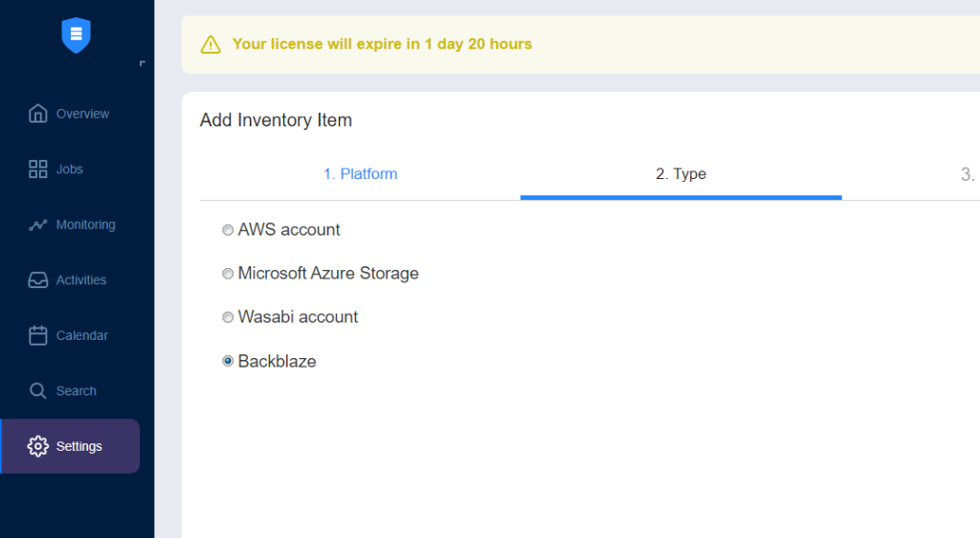The width and height of the screenshot is (980, 538).
Task: Click the Jobs grid icon
Action: click(37, 169)
